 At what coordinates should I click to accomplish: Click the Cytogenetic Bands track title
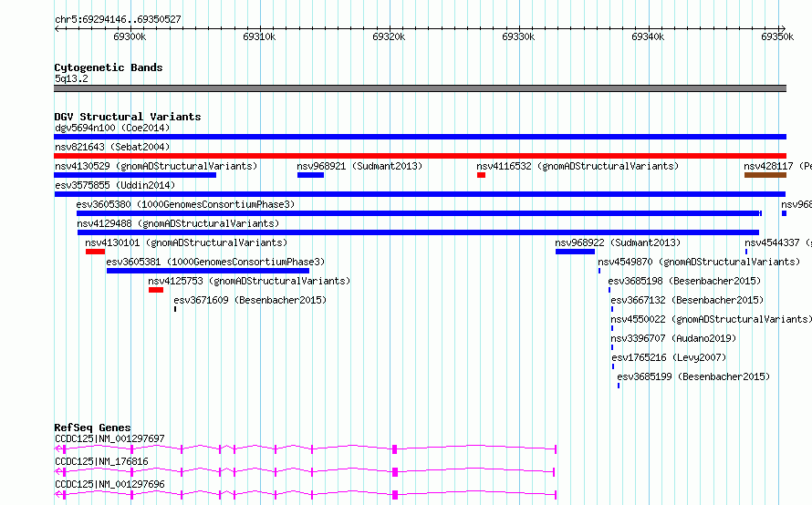[109, 67]
